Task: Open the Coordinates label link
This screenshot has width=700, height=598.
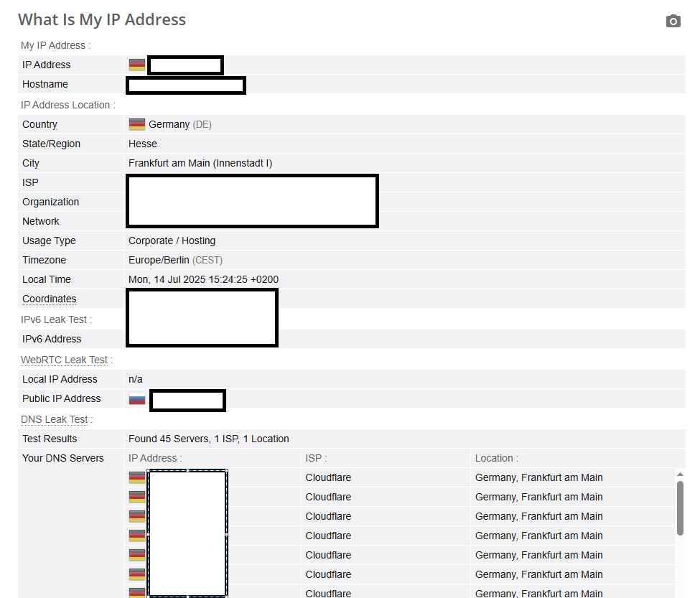Action: [x=49, y=299]
